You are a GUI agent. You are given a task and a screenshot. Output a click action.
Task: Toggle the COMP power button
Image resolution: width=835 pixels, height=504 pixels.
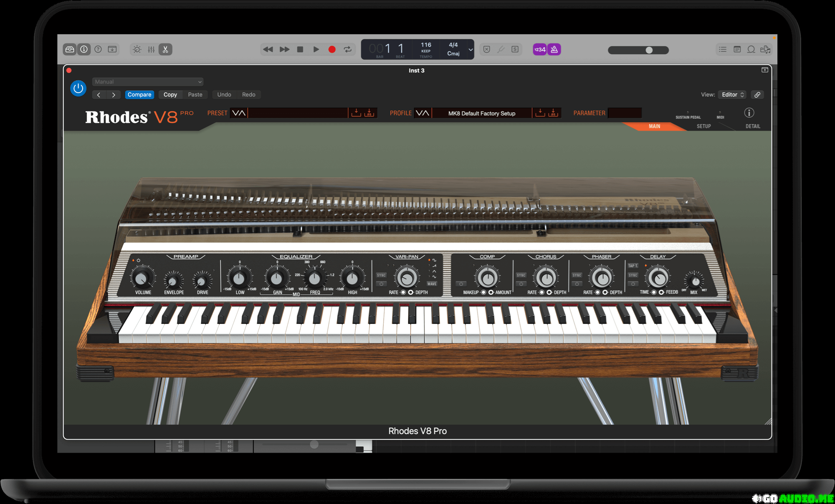point(461,284)
